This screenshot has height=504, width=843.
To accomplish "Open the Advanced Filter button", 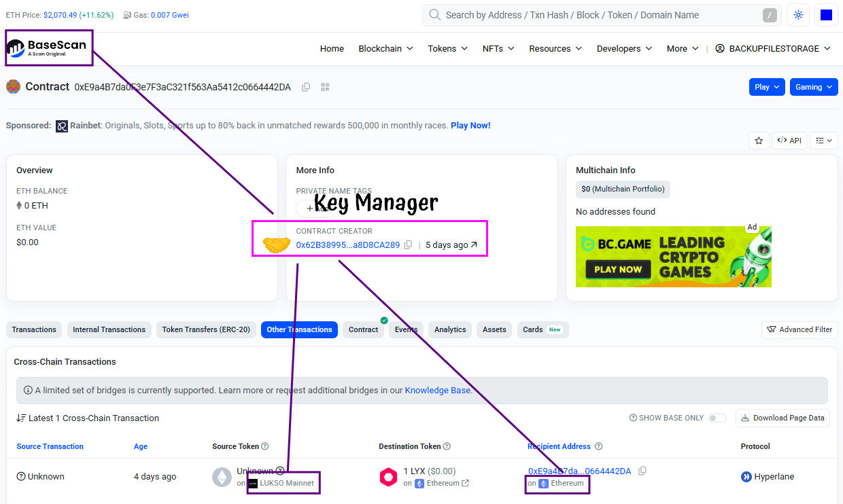I will [x=799, y=329].
